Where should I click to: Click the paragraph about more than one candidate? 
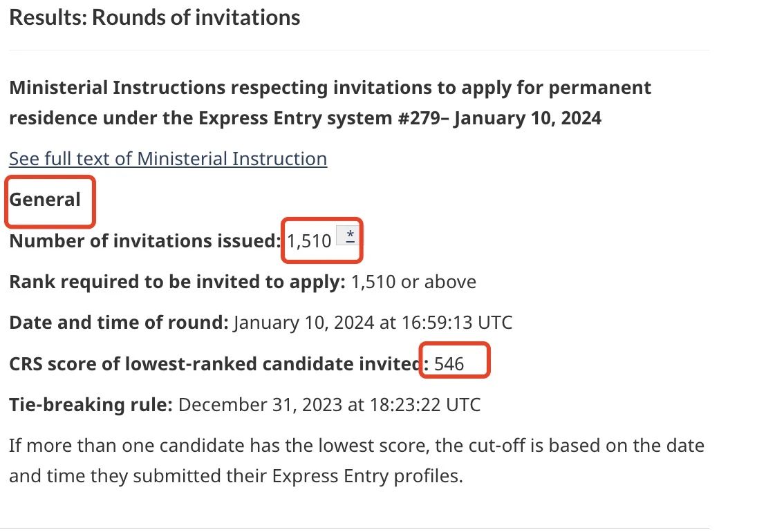pyautogui.click(x=356, y=445)
